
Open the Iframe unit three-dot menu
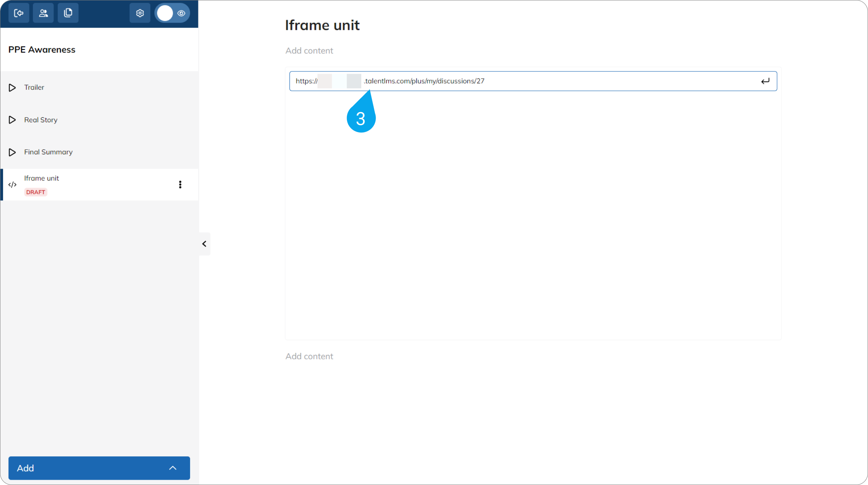[180, 185]
